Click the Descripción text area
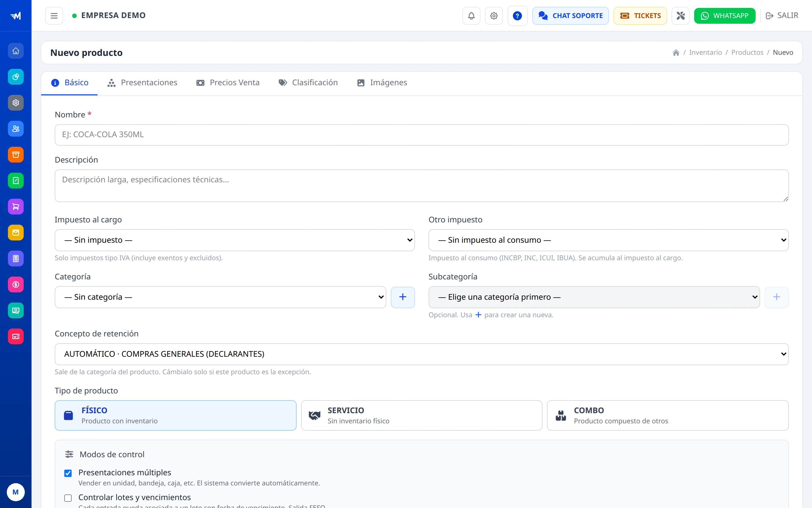812x508 pixels. 422,185
